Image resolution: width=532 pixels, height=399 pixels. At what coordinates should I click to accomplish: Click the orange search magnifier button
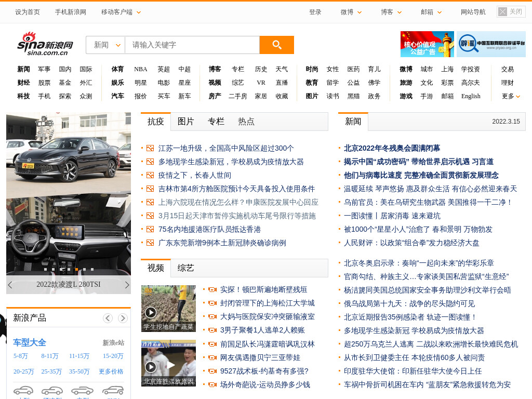pyautogui.click(x=276, y=45)
